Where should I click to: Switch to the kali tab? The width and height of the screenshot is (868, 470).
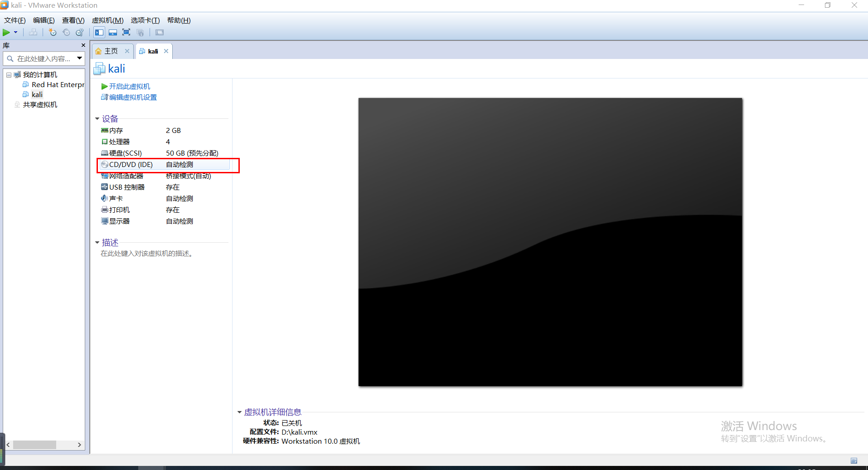pos(153,51)
